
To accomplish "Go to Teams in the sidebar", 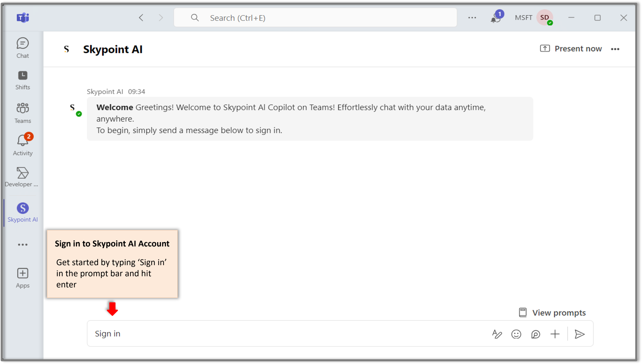I will coord(22,113).
